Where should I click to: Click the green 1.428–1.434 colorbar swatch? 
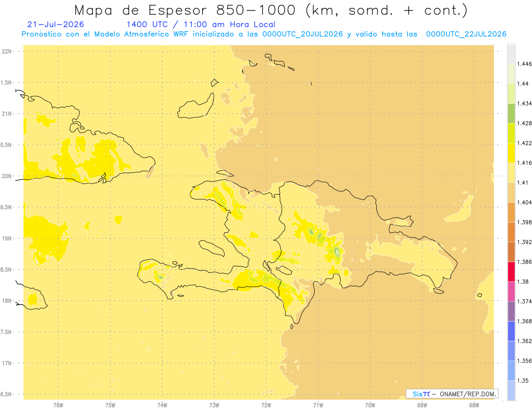(x=511, y=113)
